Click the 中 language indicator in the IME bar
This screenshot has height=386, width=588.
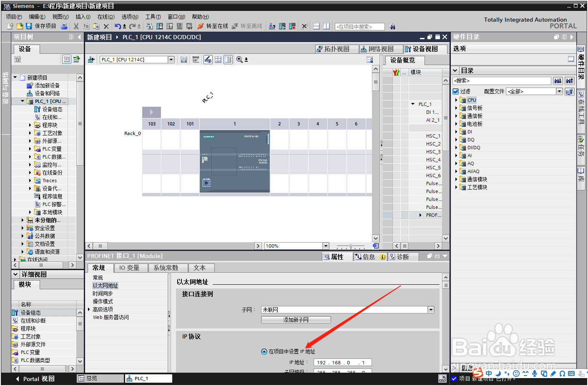tap(489, 373)
